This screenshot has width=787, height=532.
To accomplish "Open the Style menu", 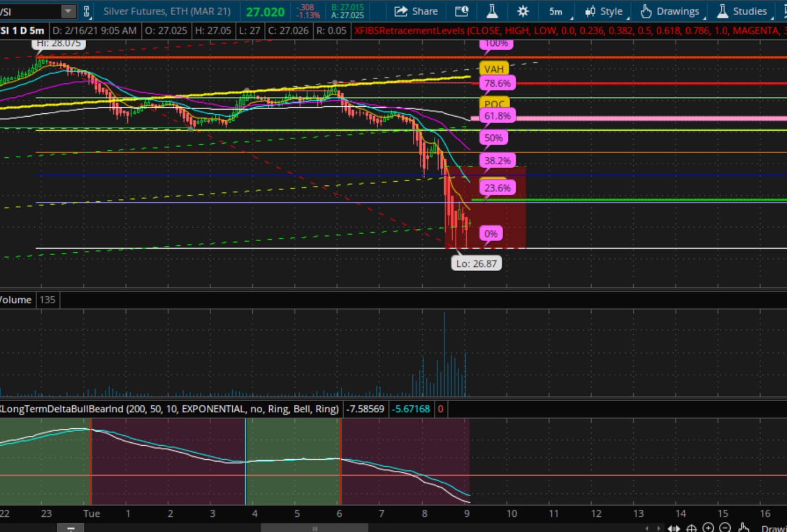I will (x=605, y=11).
